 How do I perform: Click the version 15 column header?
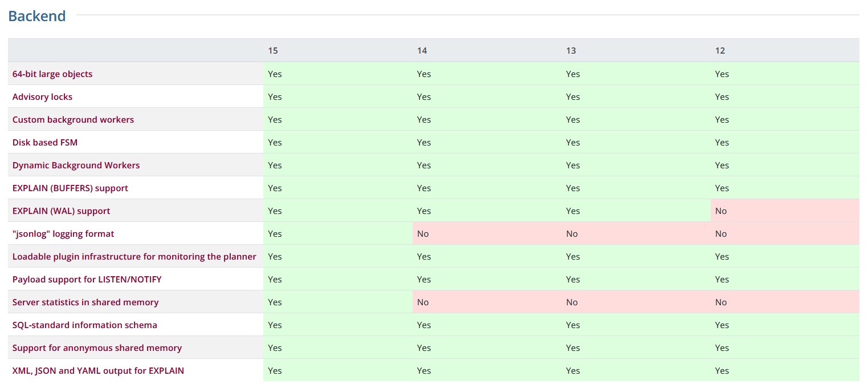pyautogui.click(x=273, y=51)
